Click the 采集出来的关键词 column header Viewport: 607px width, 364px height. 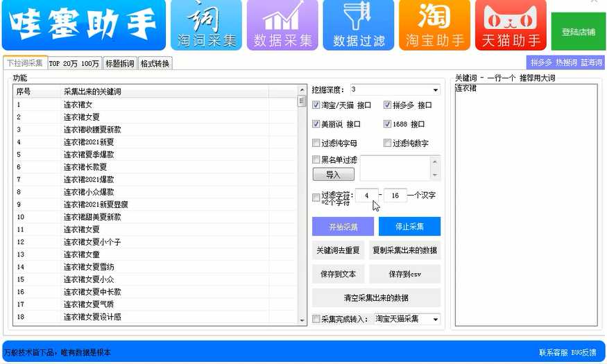point(164,92)
